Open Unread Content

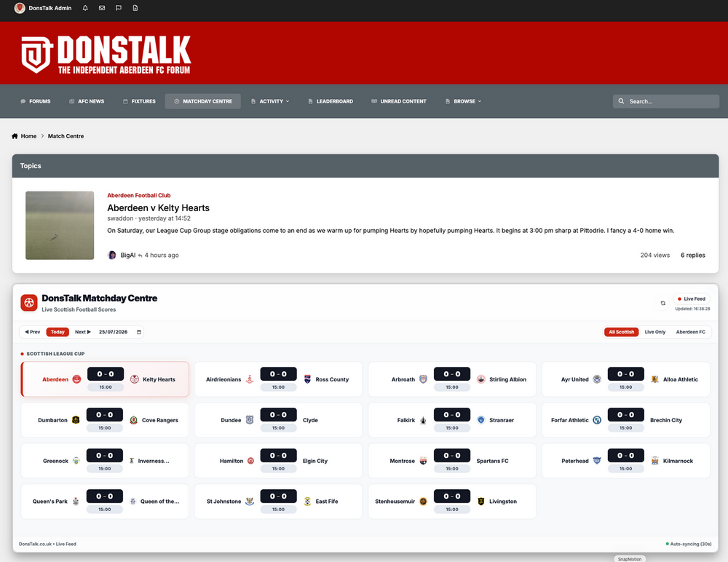[x=399, y=101]
